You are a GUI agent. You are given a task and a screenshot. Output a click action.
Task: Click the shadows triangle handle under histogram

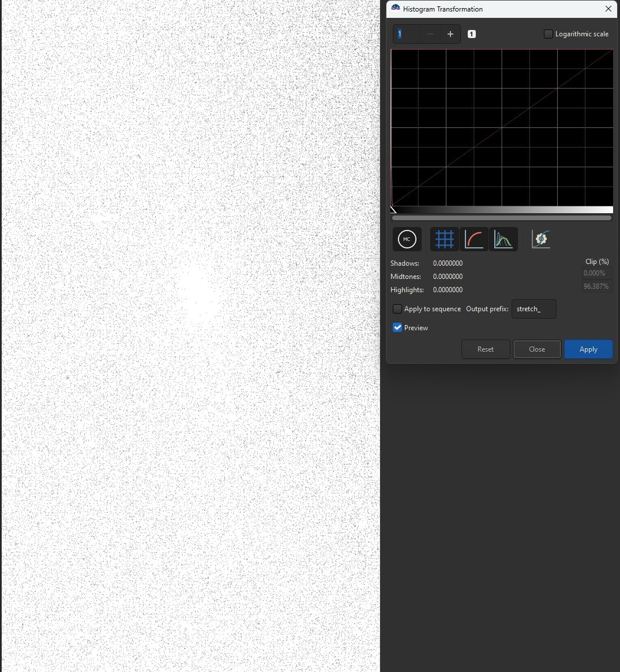393,210
